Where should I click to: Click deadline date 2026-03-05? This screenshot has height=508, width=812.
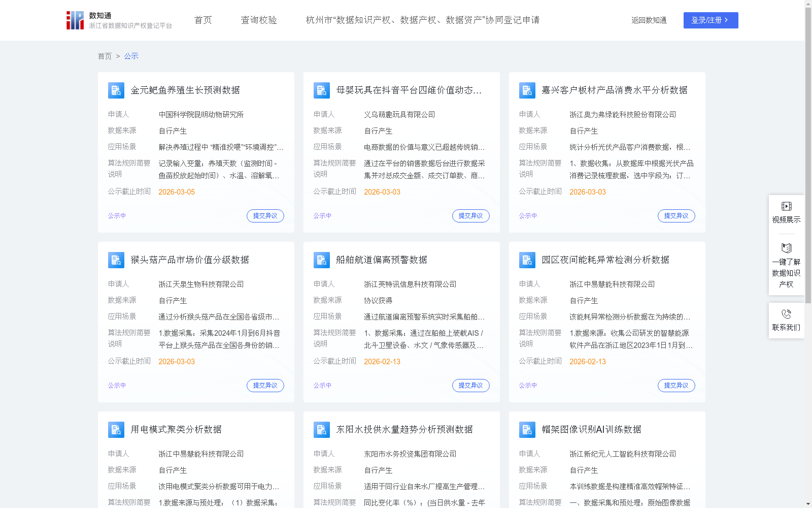(177, 192)
